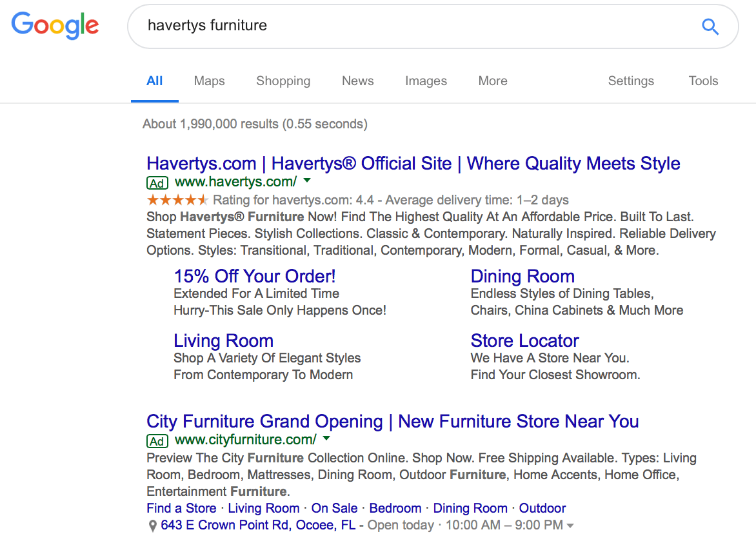Expand the store hours dropdown arrow
The height and width of the screenshot is (552, 756).
coord(570,526)
